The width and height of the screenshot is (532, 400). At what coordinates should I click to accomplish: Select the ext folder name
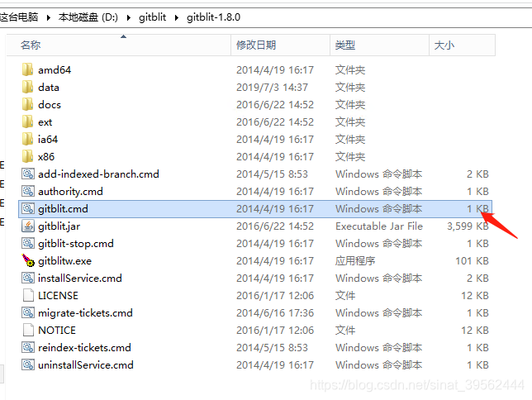(45, 122)
